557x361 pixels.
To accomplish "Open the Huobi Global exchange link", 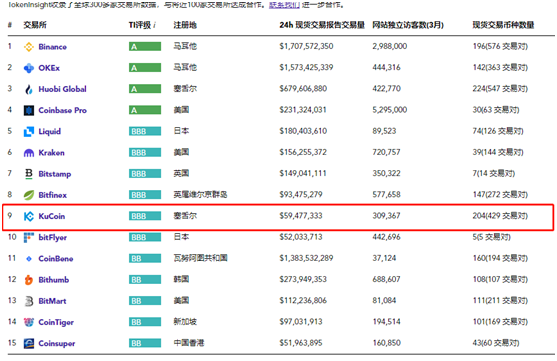I will (x=63, y=89).
